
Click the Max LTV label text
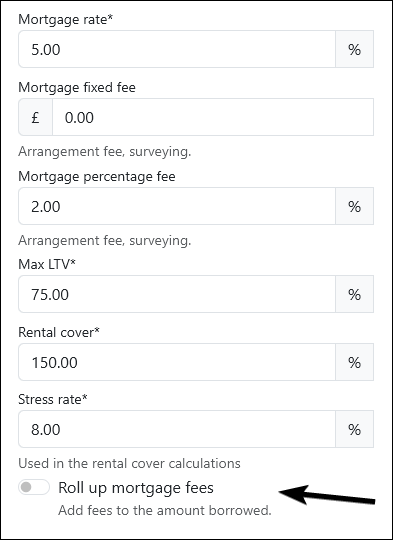(47, 264)
